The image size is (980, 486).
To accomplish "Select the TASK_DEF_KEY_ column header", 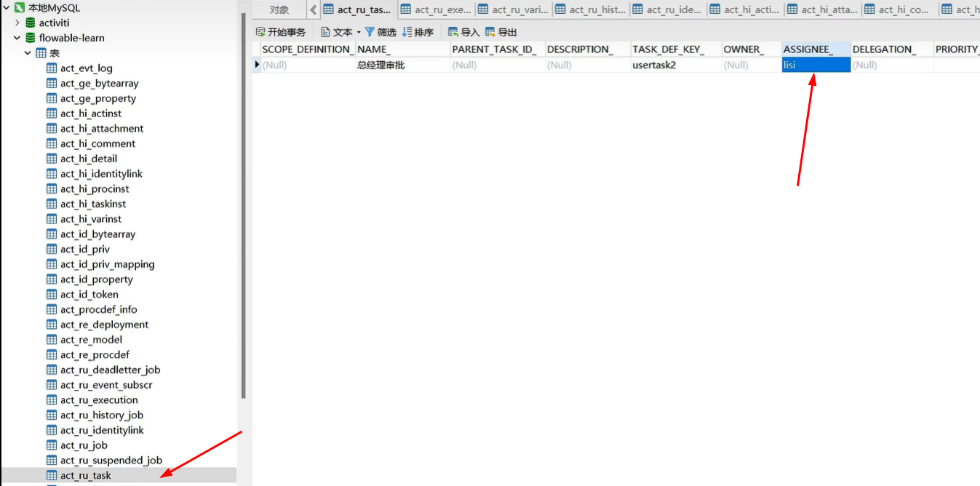I will click(677, 49).
